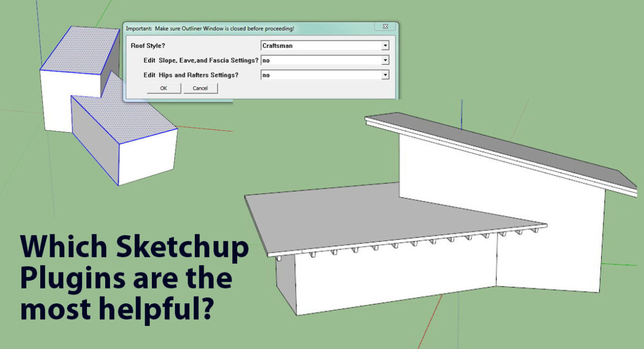This screenshot has height=349, width=644.
Task: Expand the Slope, Eave, and Fascia dropdown arrow
Action: click(x=385, y=60)
